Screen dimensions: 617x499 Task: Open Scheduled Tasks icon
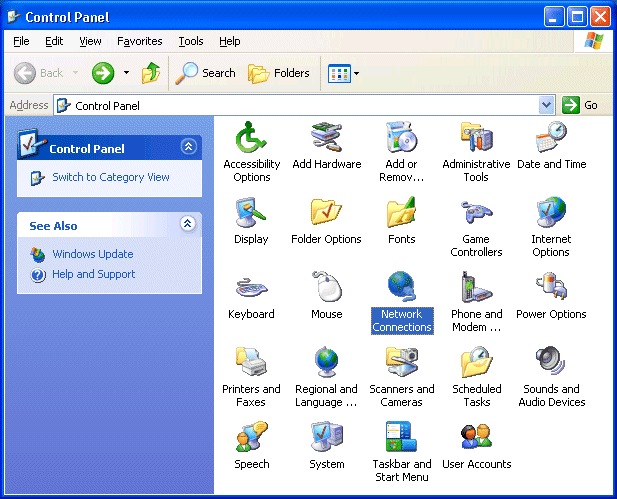[x=477, y=363]
